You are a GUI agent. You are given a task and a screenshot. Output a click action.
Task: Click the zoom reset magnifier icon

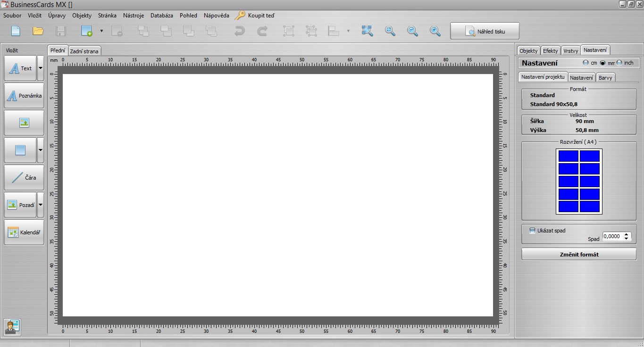[390, 31]
